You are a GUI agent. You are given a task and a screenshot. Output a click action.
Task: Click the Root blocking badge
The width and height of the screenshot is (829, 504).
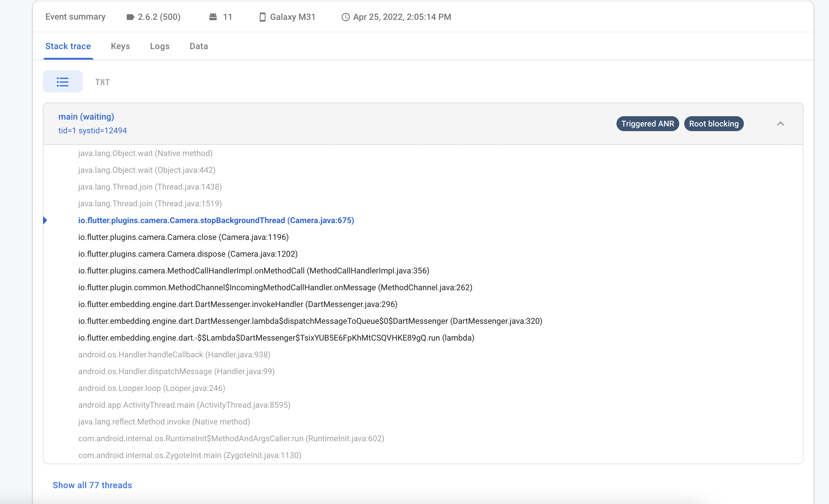coord(714,124)
